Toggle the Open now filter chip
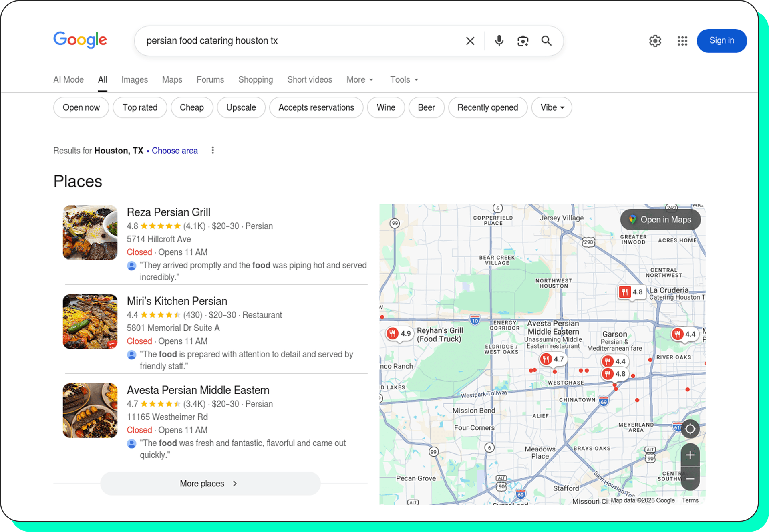This screenshot has width=769, height=532. [x=81, y=107]
